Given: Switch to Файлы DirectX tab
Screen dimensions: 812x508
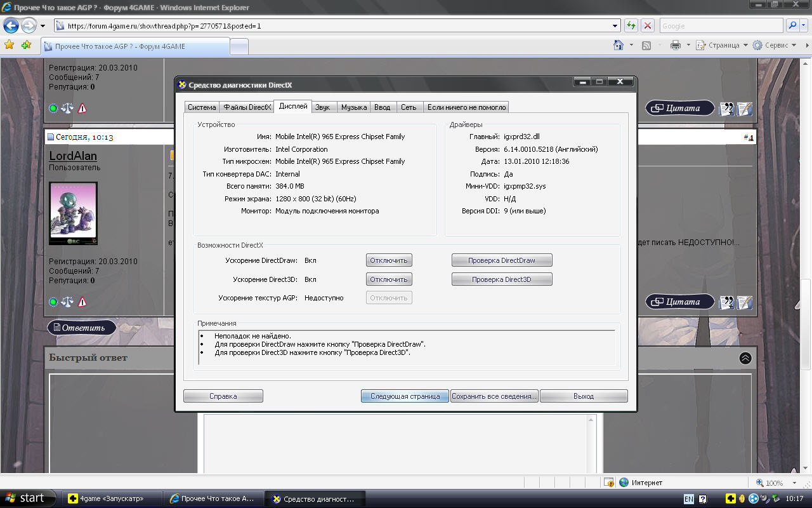Looking at the screenshot, I should point(247,107).
